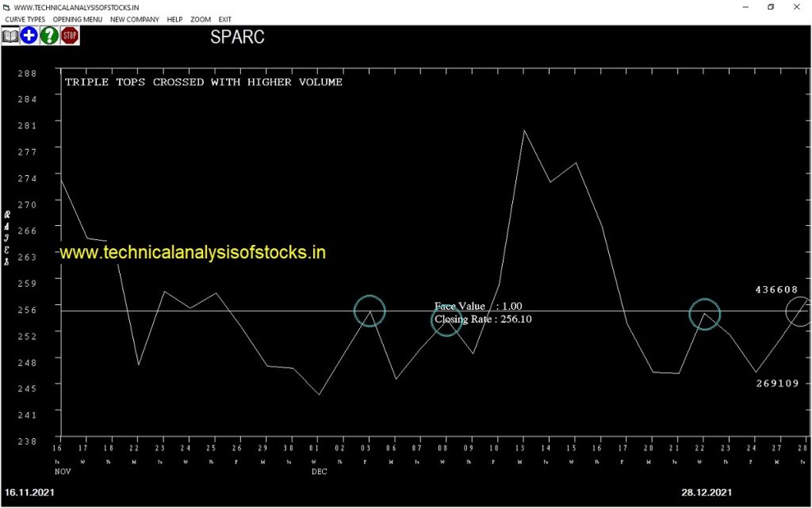The height and width of the screenshot is (508, 812).
Task: Click the circled peak on December 08
Action: pos(446,320)
